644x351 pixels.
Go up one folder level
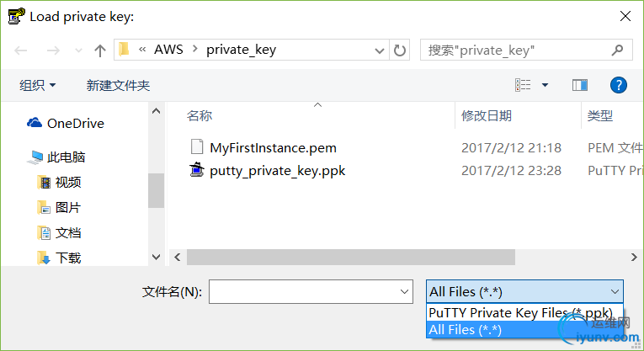tap(100, 51)
